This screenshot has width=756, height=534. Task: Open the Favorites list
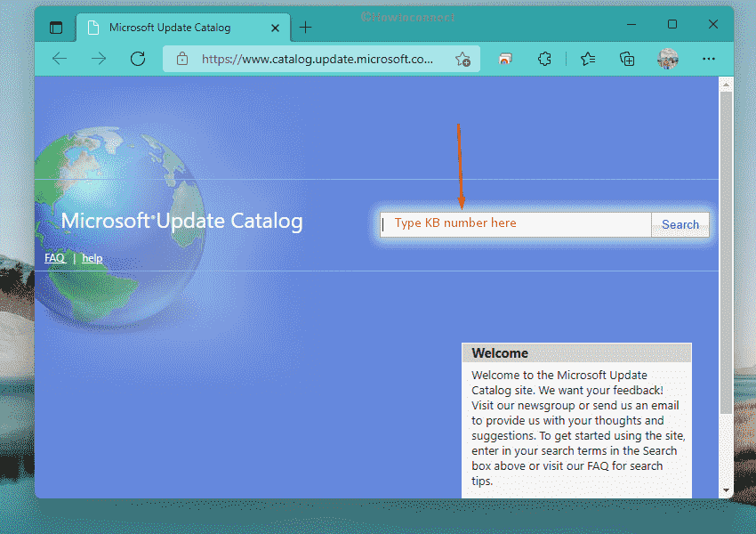[588, 59]
